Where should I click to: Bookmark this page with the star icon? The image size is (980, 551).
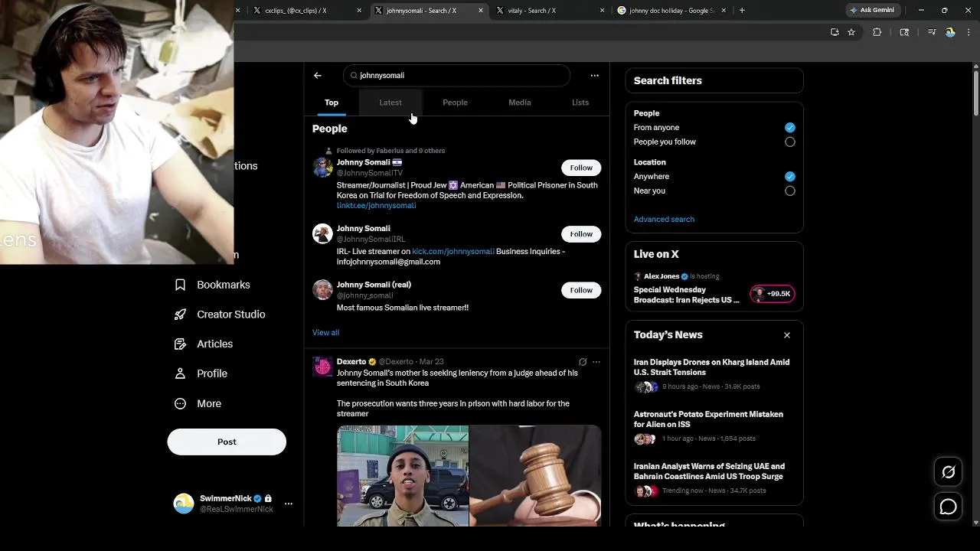(x=851, y=32)
